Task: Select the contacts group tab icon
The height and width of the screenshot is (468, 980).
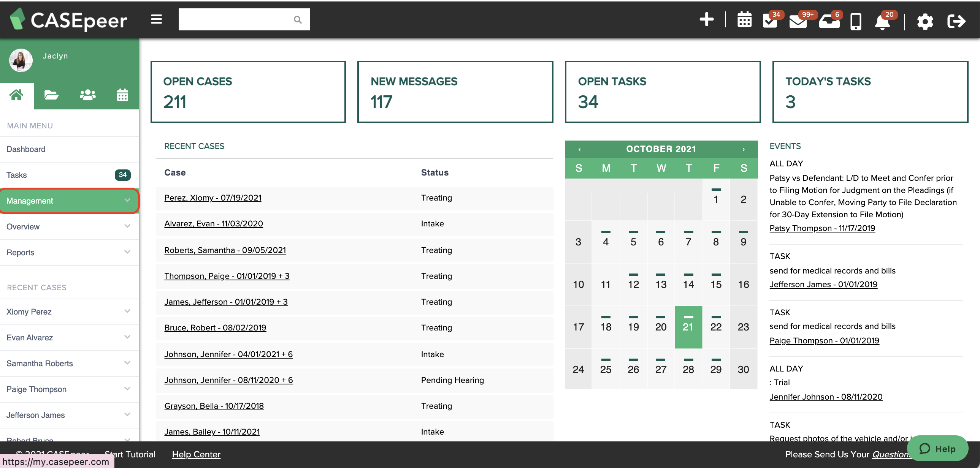Action: [87, 95]
